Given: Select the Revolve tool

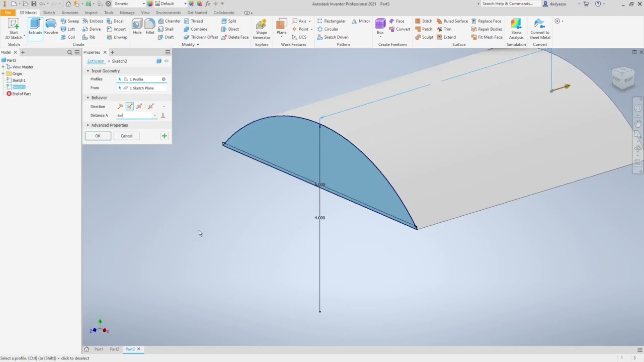Looking at the screenshot, I should pos(51,27).
